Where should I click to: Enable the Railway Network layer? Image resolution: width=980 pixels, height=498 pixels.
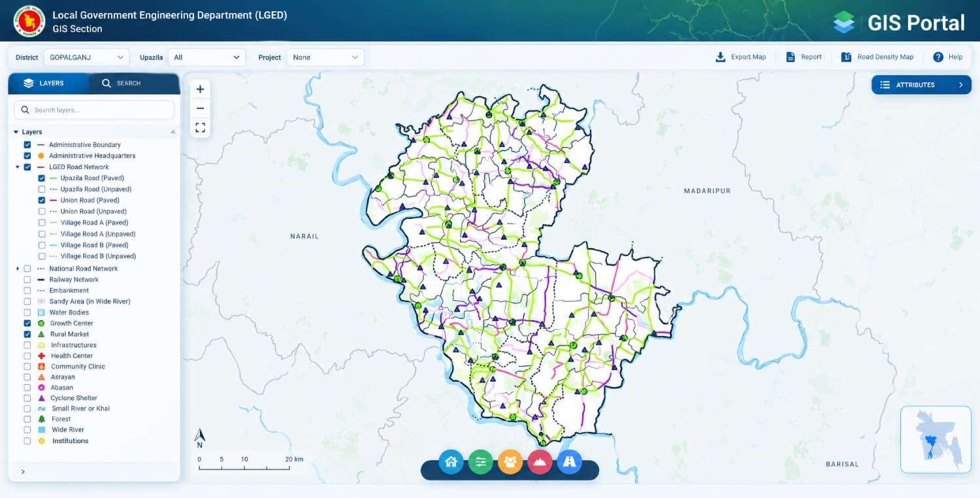click(27, 279)
